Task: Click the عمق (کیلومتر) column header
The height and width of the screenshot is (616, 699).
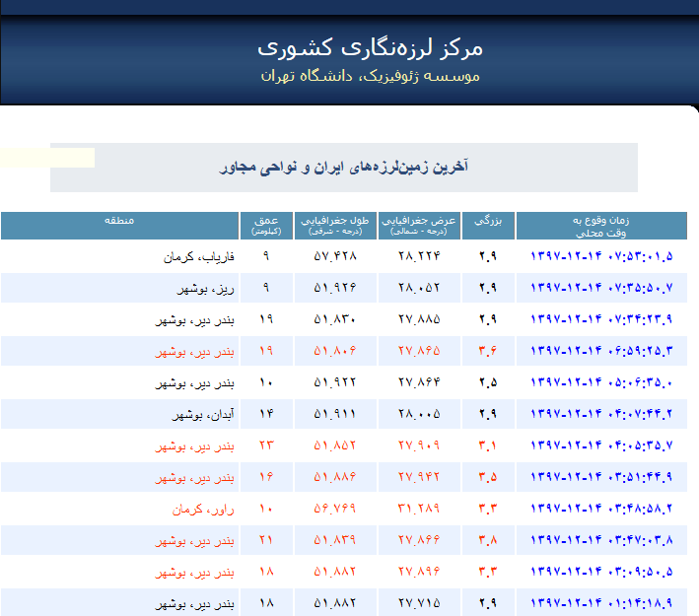Action: [x=266, y=226]
